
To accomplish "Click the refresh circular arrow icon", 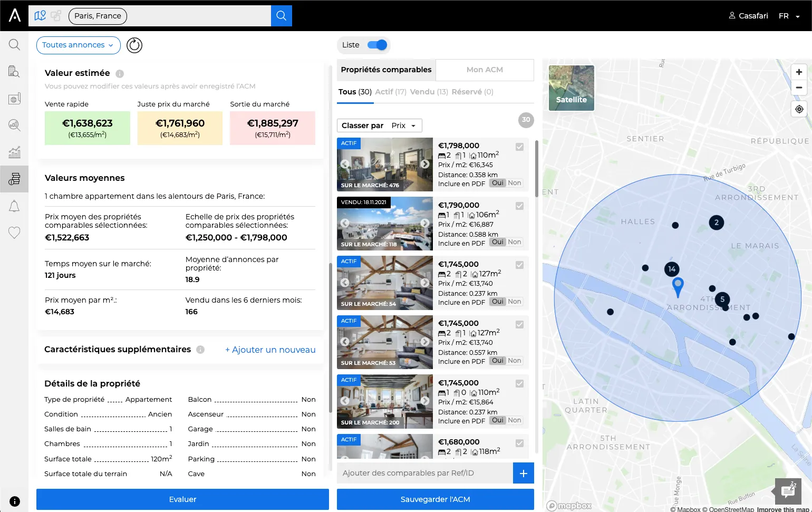I will click(134, 45).
